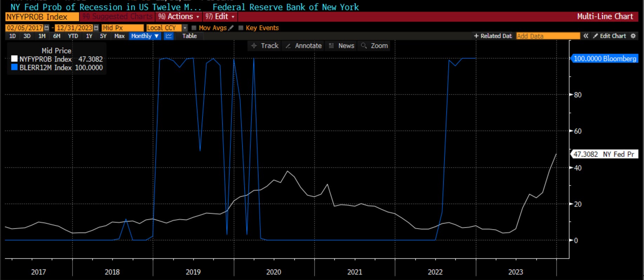
Task: Add Related Data with the plus button
Action: [x=493, y=36]
